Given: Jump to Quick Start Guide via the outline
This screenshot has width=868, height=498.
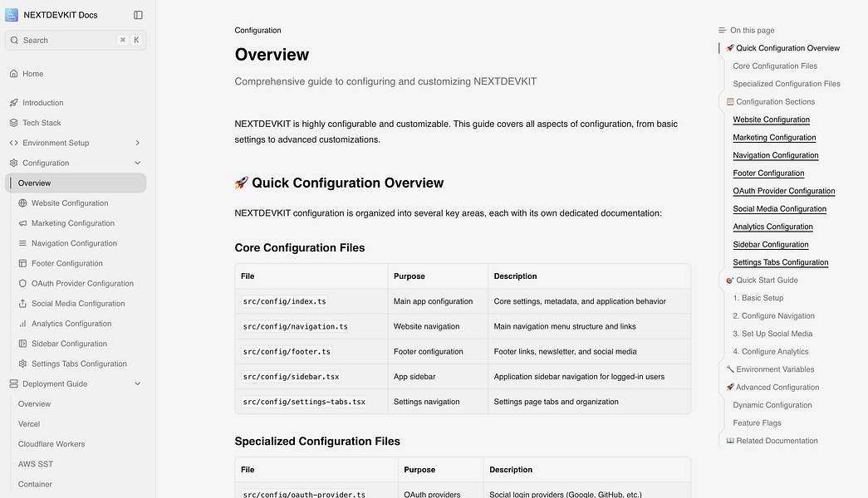Looking at the screenshot, I should 767,280.
